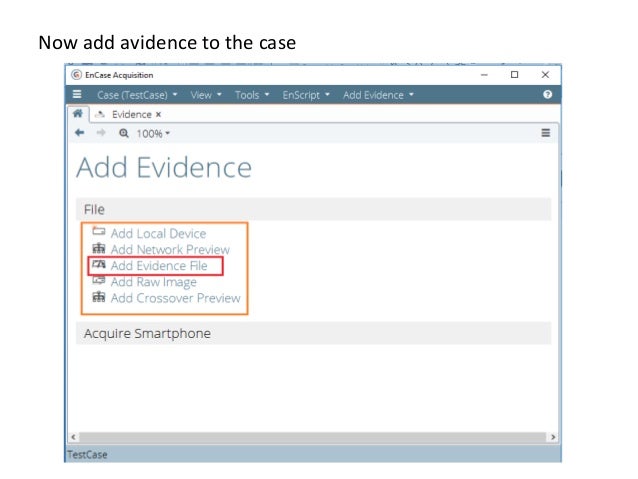This screenshot has height=479, width=638.
Task: Open the Add Evidence menu in the menu bar
Action: tap(378, 95)
